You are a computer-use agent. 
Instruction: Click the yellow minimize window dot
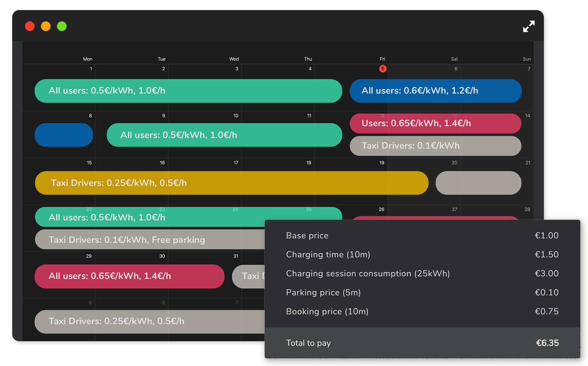46,26
